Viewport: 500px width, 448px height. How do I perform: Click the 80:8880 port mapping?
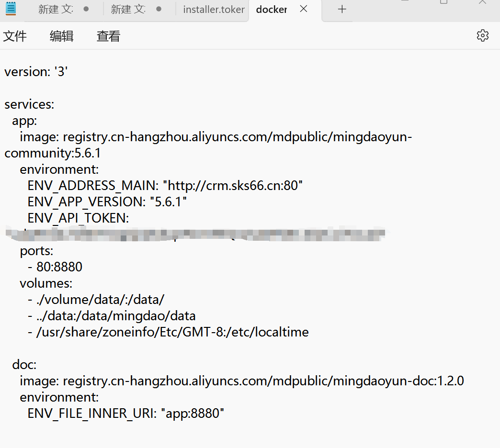point(55,267)
